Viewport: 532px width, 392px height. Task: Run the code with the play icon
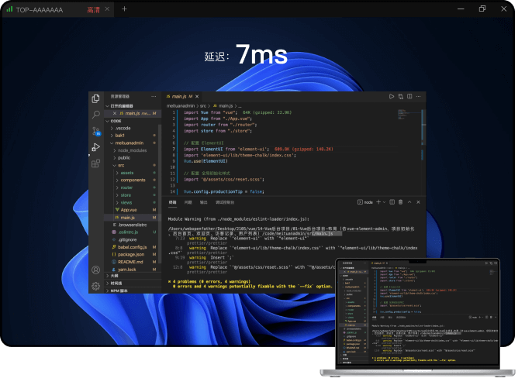pos(391,97)
